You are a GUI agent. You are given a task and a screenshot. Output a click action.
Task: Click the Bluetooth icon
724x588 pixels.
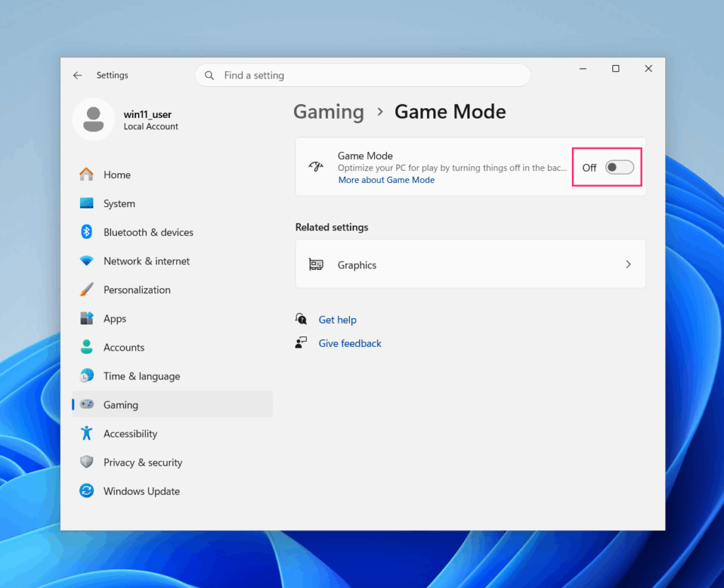[86, 232]
